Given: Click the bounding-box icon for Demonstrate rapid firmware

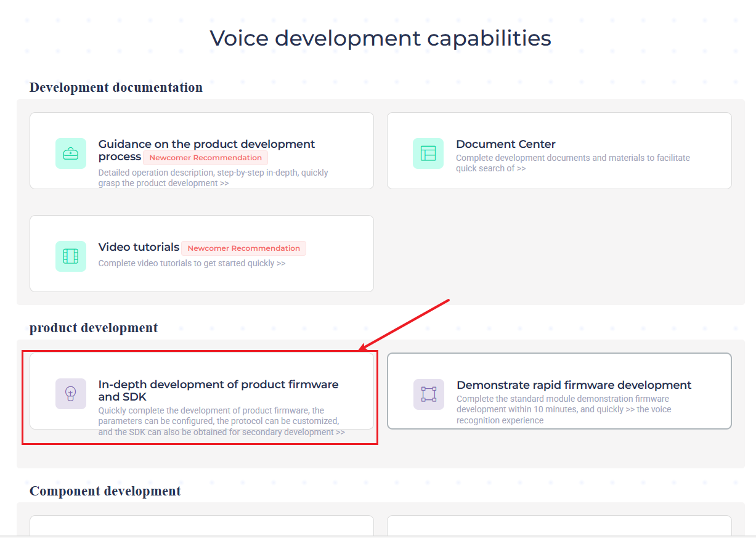Looking at the screenshot, I should 429,394.
